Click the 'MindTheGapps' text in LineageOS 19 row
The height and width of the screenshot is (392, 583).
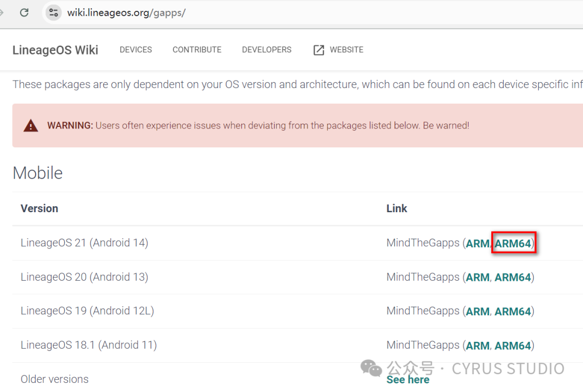coord(423,311)
